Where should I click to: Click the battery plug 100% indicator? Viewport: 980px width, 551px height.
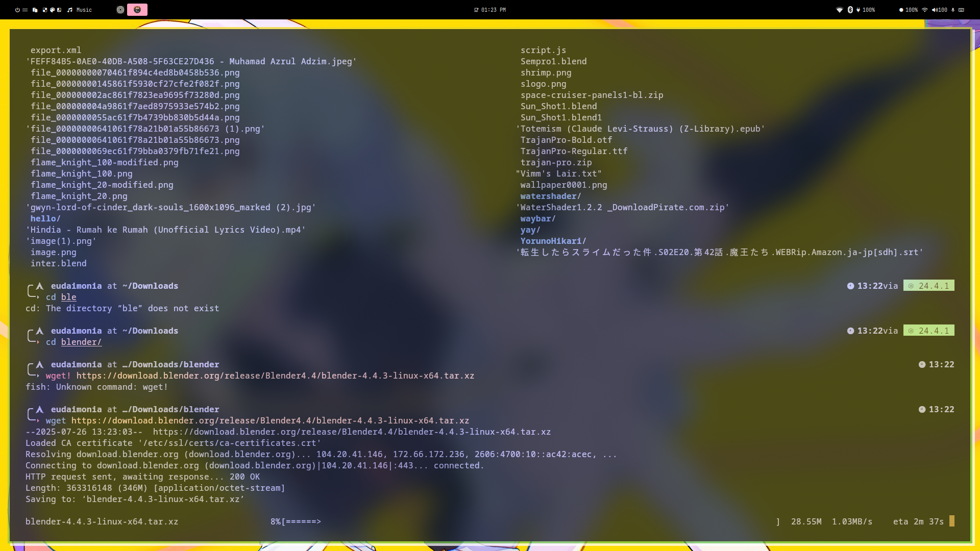[866, 10]
